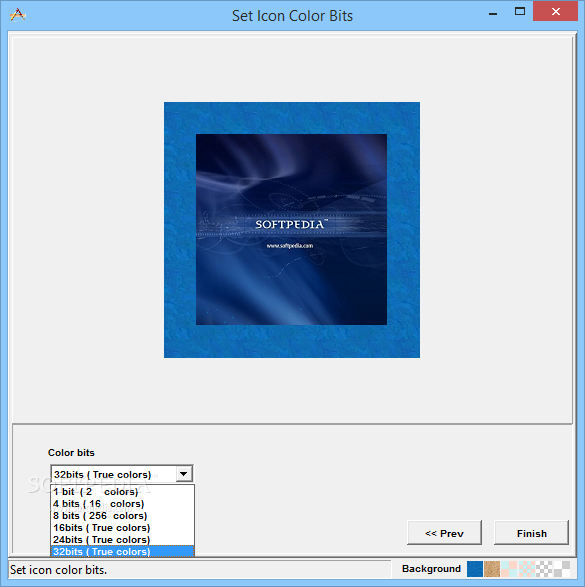Screen dimensions: 585x587
Task: Click the Finish button
Action: 531,533
